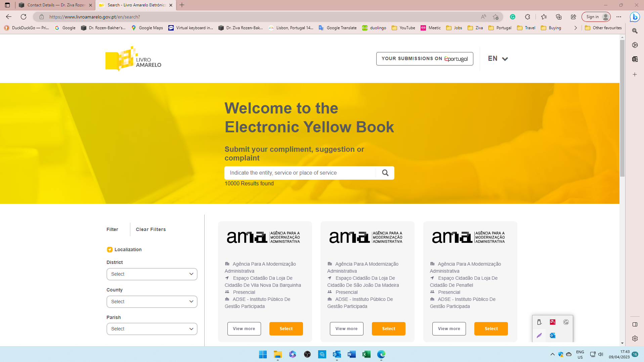
Task: Open the Google Translate bookmark
Action: click(338, 28)
